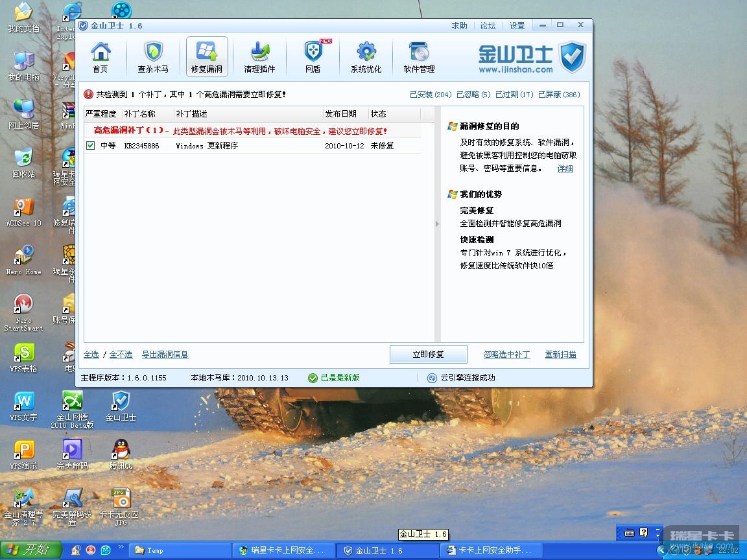
Task: Sort by 状态 column header
Action: coord(394,114)
